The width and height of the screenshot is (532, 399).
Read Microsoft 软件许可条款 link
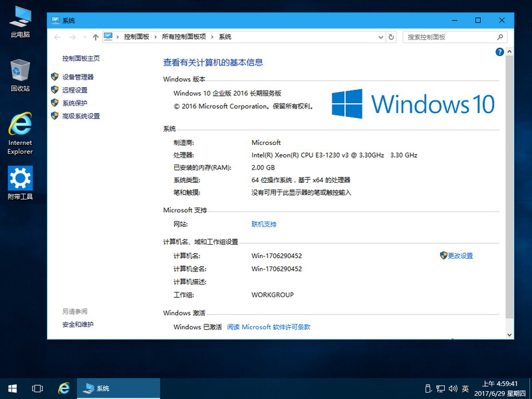coord(269,327)
